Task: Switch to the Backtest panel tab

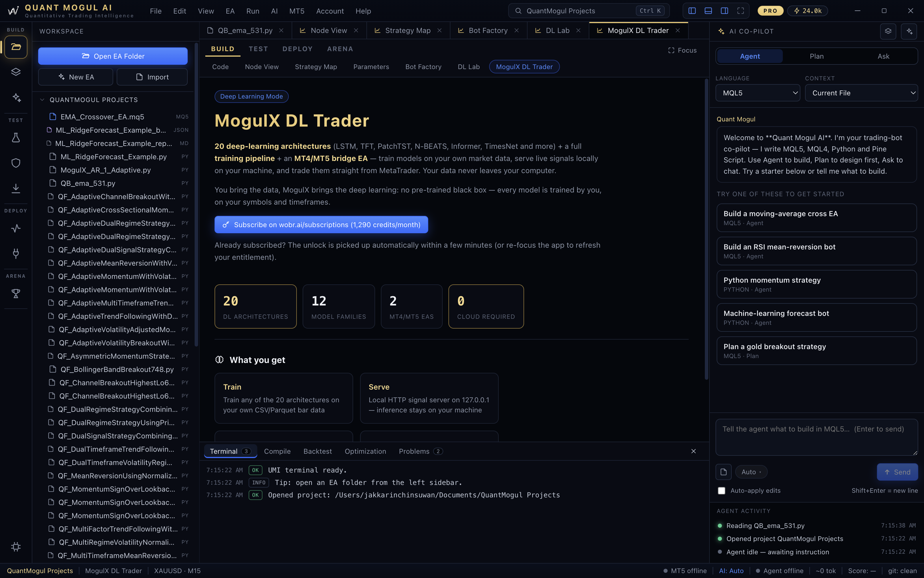Action: [x=317, y=451]
